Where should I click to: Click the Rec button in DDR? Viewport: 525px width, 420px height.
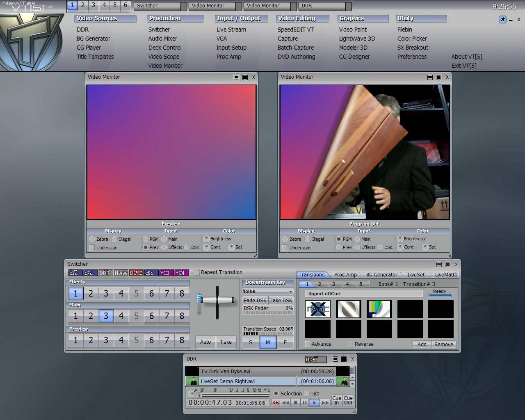click(276, 403)
